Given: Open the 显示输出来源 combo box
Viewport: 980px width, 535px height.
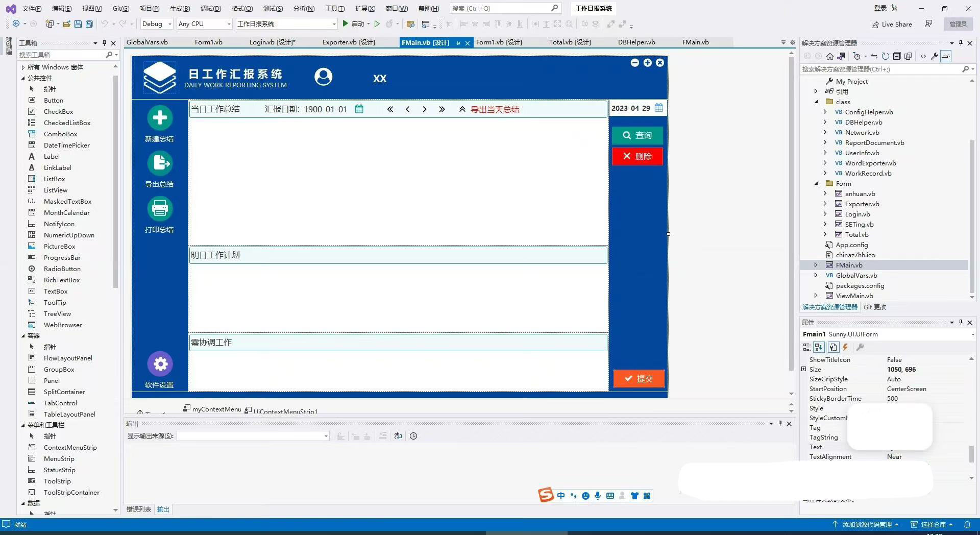Looking at the screenshot, I should pos(253,436).
